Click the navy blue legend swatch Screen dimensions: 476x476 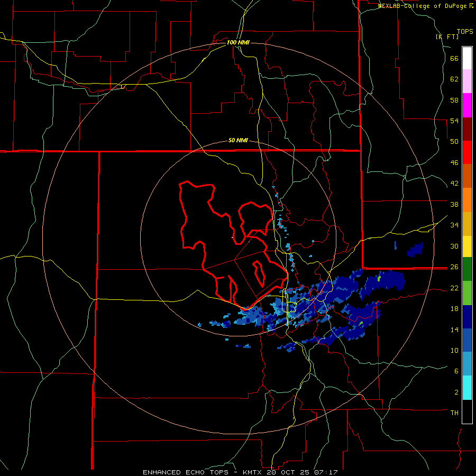pos(467,317)
